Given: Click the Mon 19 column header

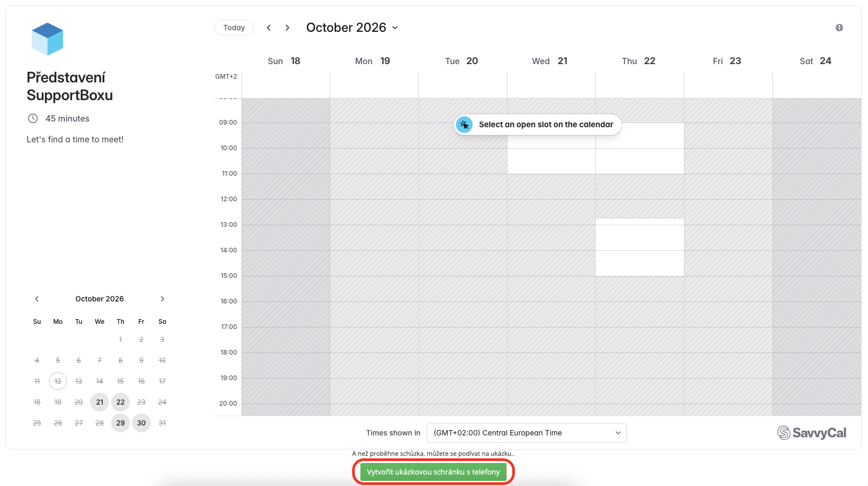Looking at the screenshot, I should (x=372, y=61).
